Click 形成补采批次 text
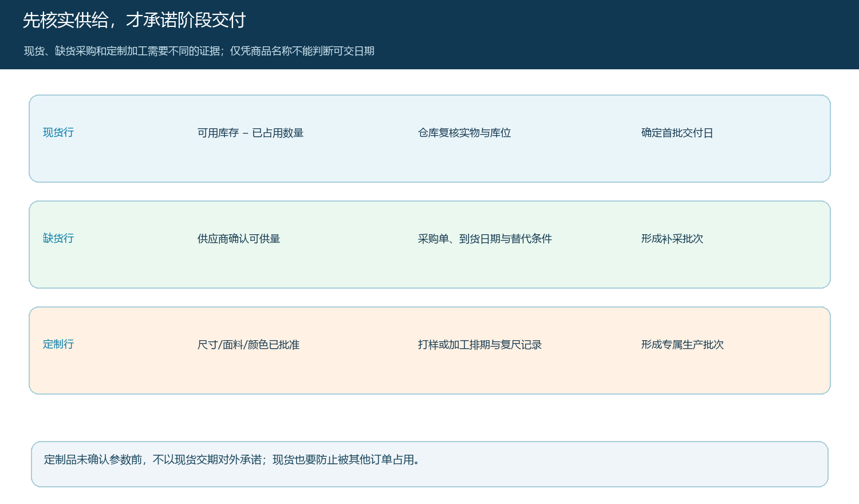 [x=672, y=239]
